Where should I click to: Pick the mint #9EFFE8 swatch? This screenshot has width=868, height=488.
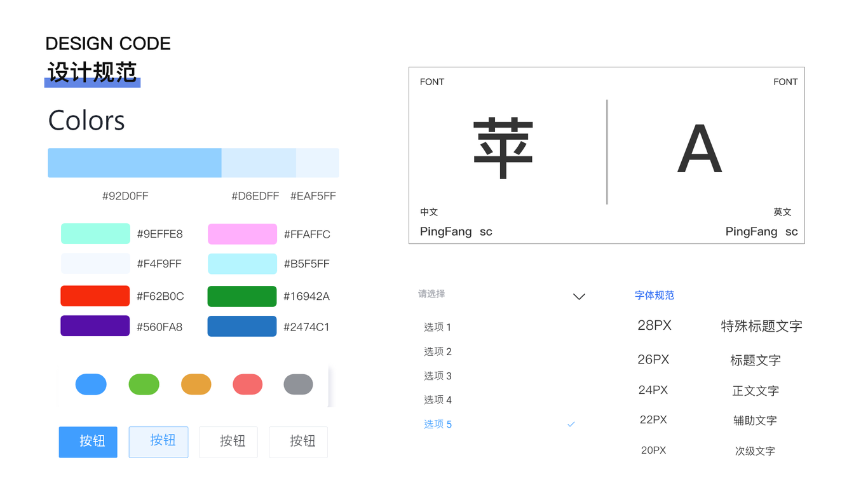tap(95, 234)
